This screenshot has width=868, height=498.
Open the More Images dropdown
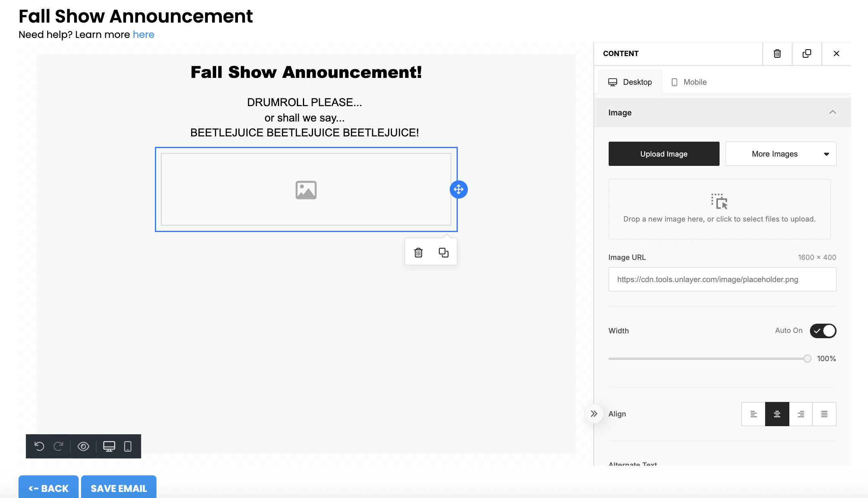pyautogui.click(x=780, y=154)
